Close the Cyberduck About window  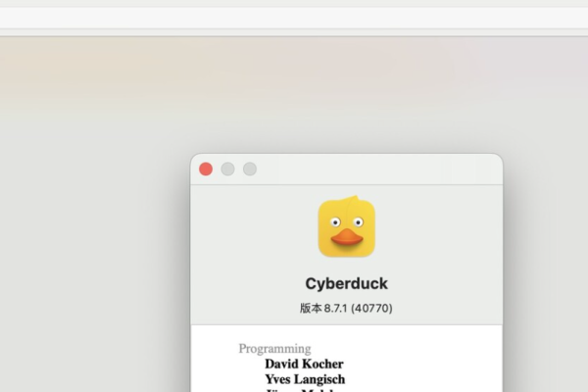click(206, 169)
